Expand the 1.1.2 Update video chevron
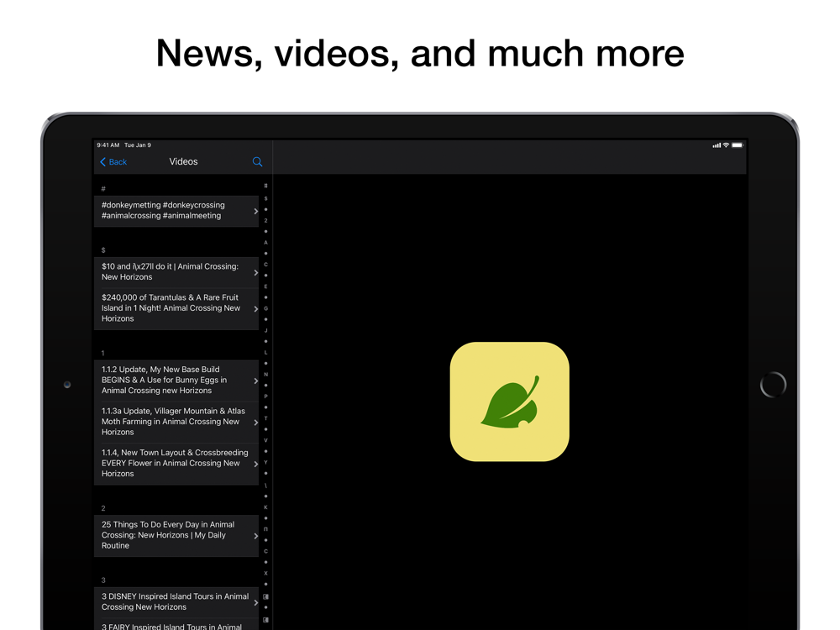The height and width of the screenshot is (630, 840). [x=256, y=381]
